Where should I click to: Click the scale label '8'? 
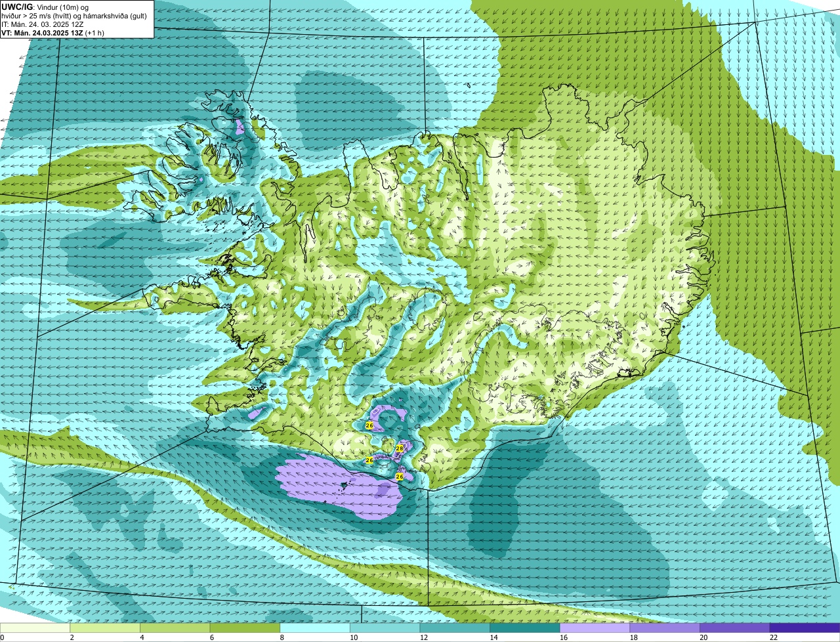click(282, 637)
